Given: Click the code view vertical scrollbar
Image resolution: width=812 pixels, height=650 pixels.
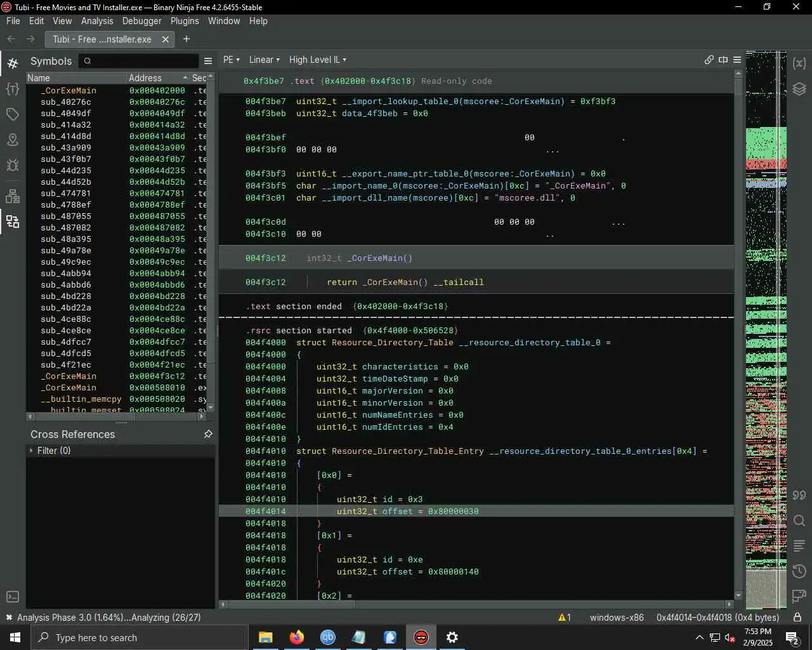Looking at the screenshot, I should [738, 335].
